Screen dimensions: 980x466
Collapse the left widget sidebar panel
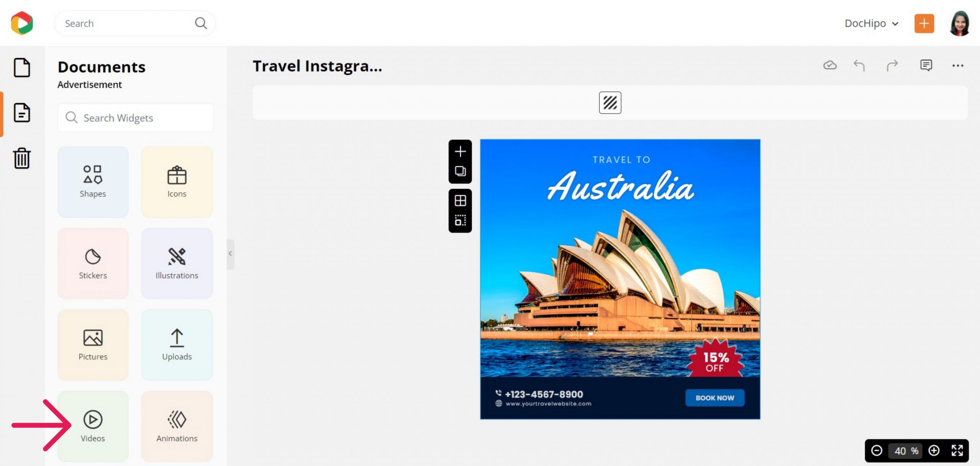click(x=230, y=253)
